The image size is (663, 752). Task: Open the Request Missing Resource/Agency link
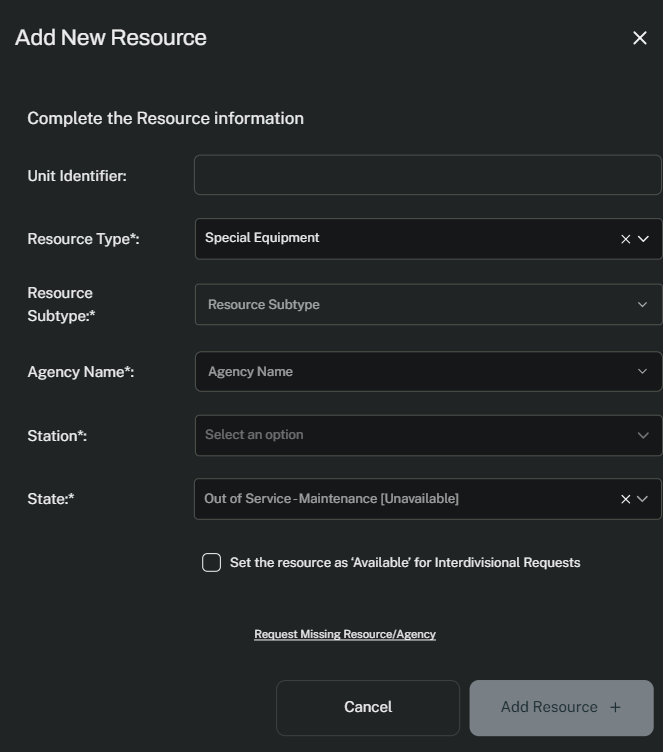345,634
